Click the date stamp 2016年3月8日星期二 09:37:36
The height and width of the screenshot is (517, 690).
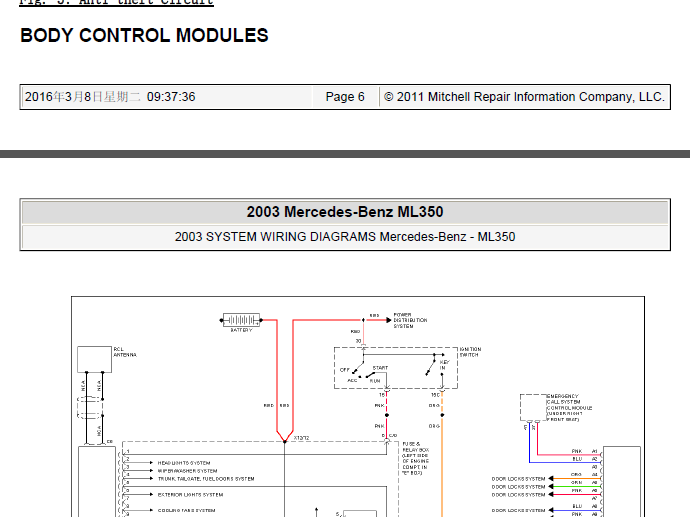point(110,97)
